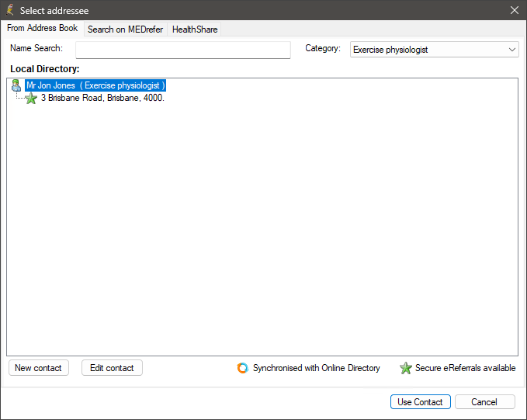Viewport: 527px width, 420px height.
Task: Click the Secure eReferrals available label
Action: (465, 368)
